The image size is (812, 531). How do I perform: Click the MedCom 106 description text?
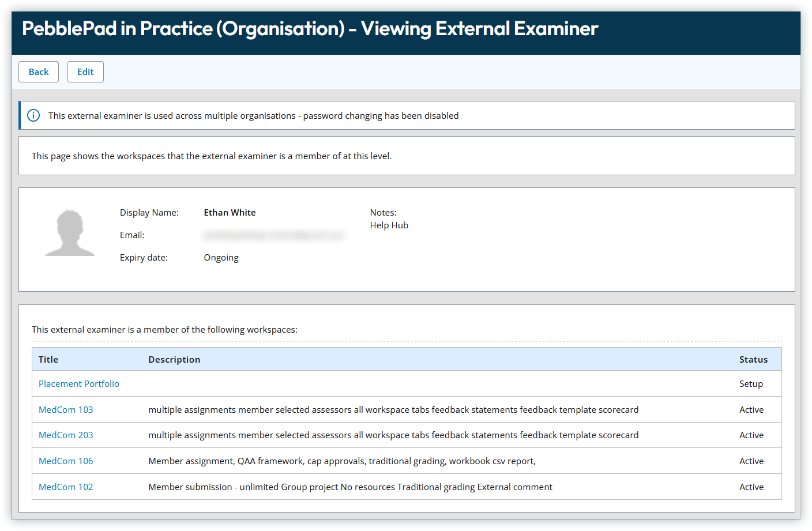342,461
